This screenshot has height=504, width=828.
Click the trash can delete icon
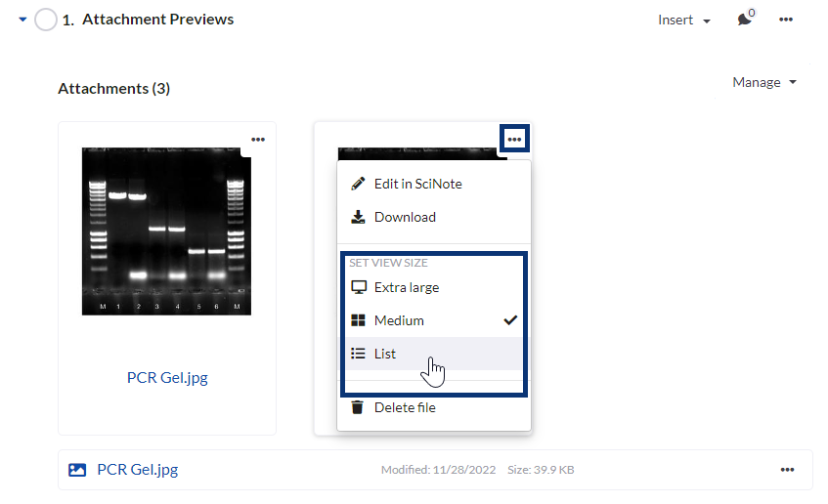[358, 407]
